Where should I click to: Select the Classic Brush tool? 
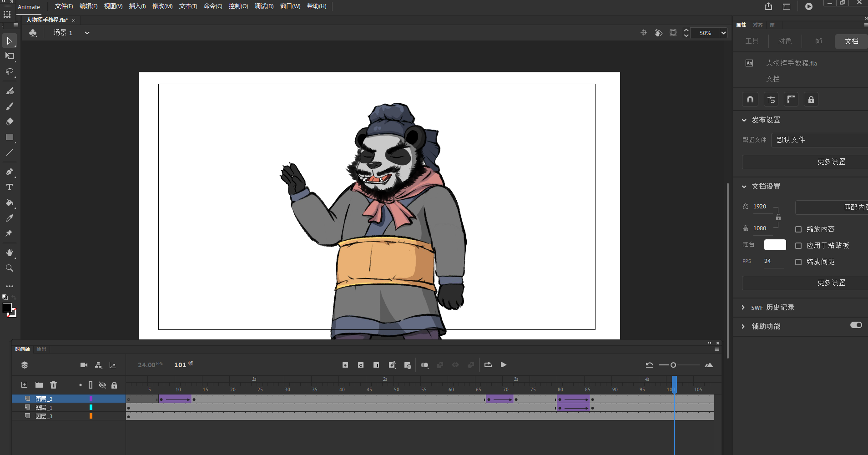tap(10, 106)
